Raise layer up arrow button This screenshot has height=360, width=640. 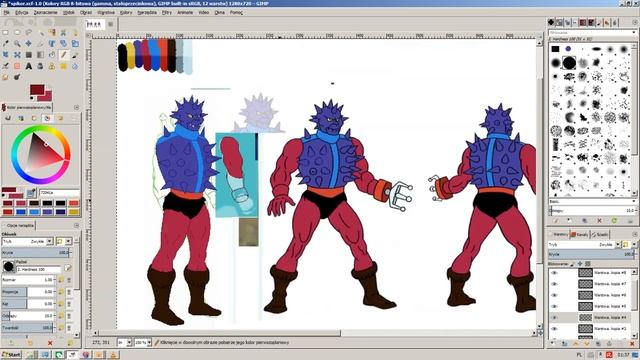[x=576, y=344]
